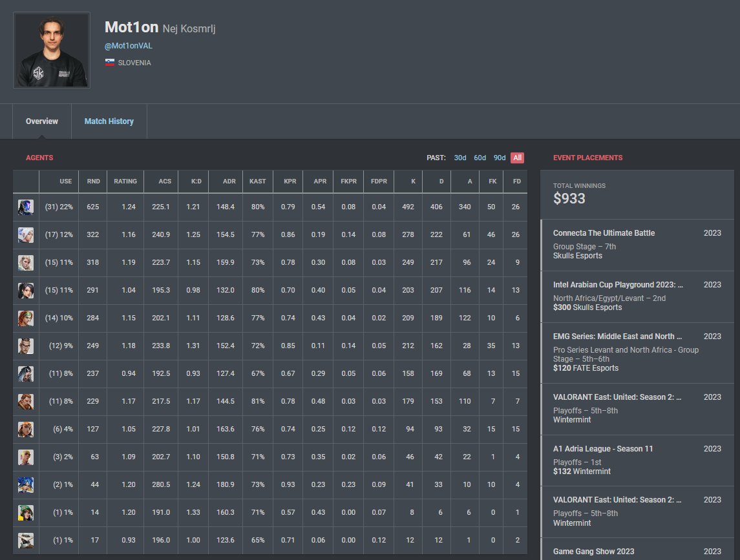
Task: Click the 1.24 rating in 625 rounds row
Action: tap(129, 207)
